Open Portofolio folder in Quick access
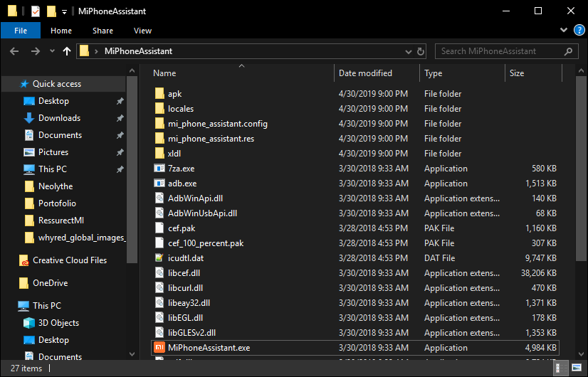The image size is (588, 377). 50,203
